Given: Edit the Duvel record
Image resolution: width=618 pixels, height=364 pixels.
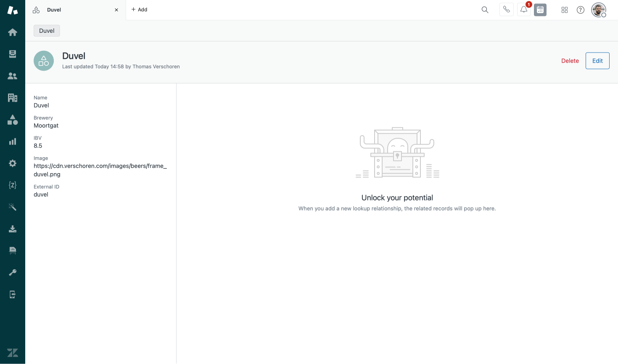Looking at the screenshot, I should point(597,61).
